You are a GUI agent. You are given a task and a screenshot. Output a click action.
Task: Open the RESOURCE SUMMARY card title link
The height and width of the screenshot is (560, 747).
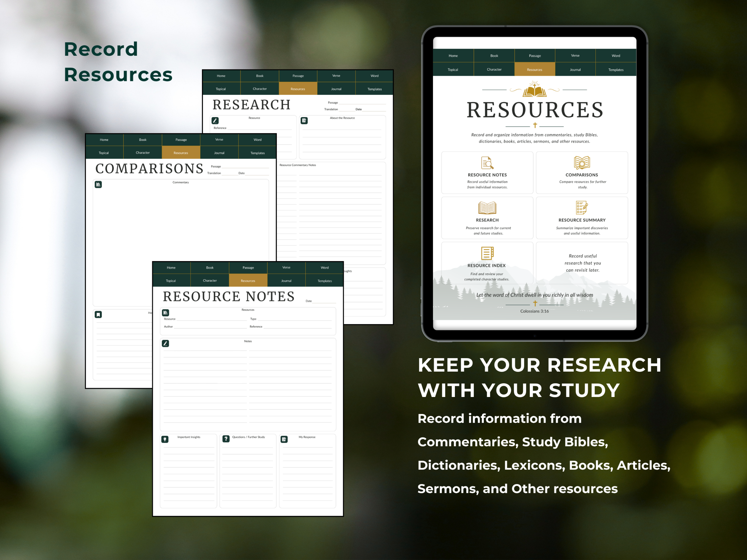click(x=582, y=220)
